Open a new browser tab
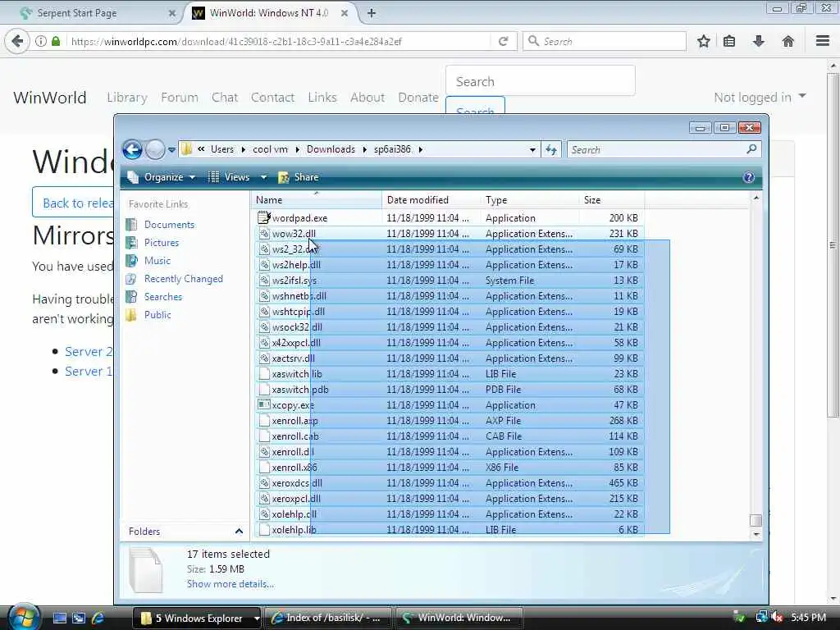Image resolution: width=840 pixels, height=630 pixels. pyautogui.click(x=372, y=13)
